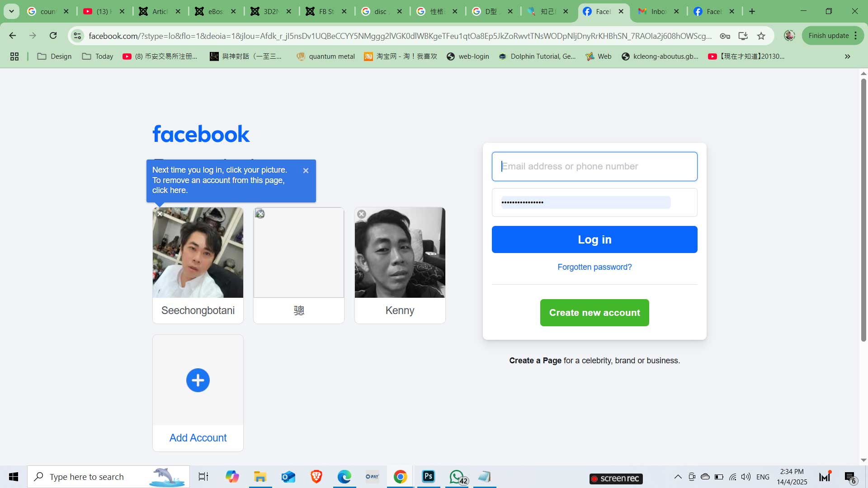This screenshot has height=488, width=868.
Task: Go back using browser back arrow
Action: point(13,36)
